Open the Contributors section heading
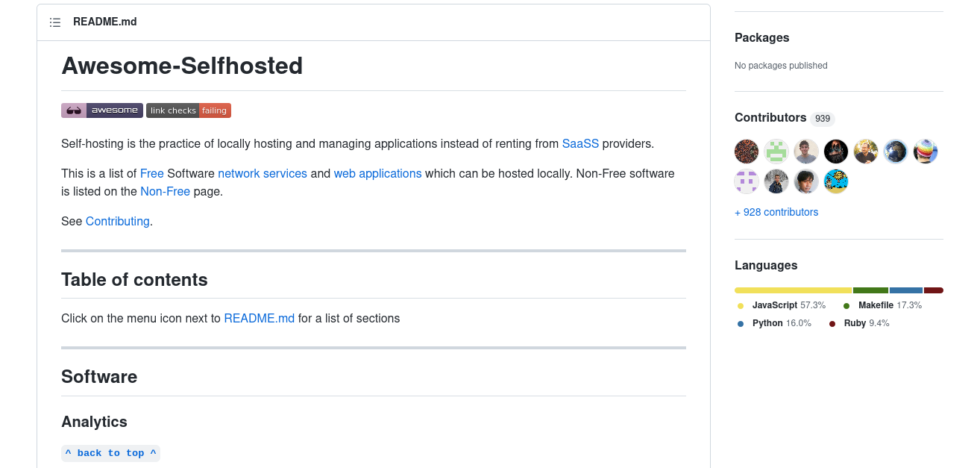The height and width of the screenshot is (468, 980). [x=770, y=117]
